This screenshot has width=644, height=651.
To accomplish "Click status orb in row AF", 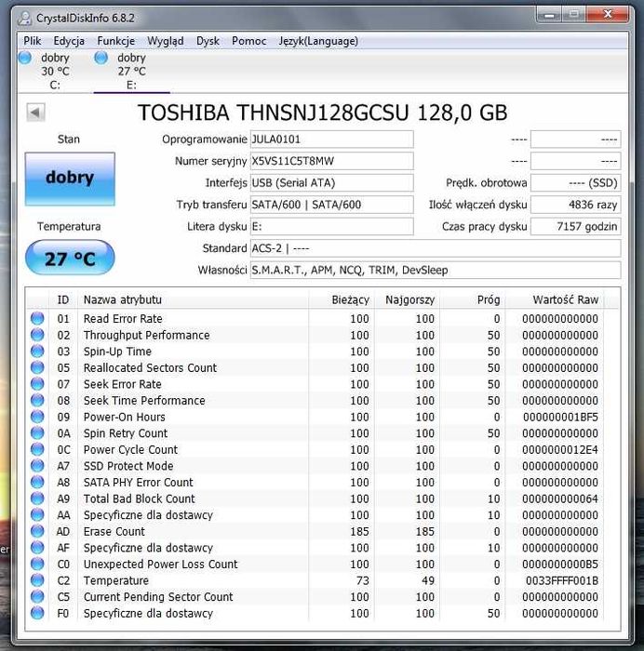I will pos(37,548).
